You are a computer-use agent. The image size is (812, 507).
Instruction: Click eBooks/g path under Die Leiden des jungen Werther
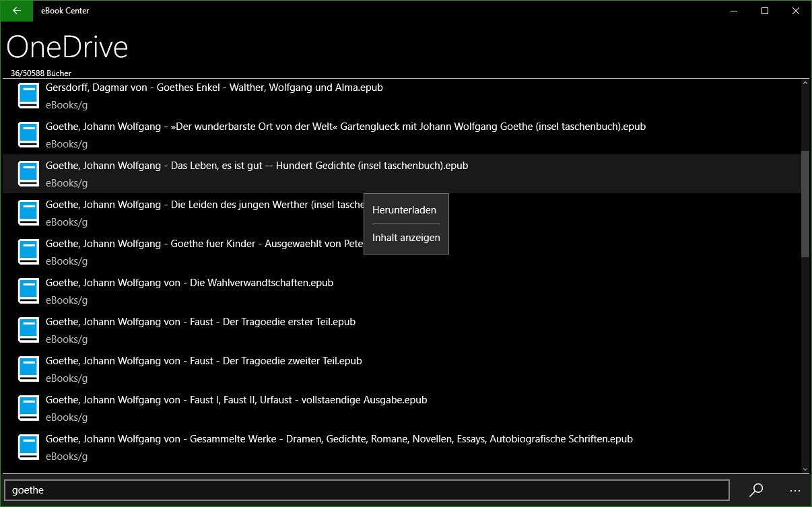coord(67,222)
